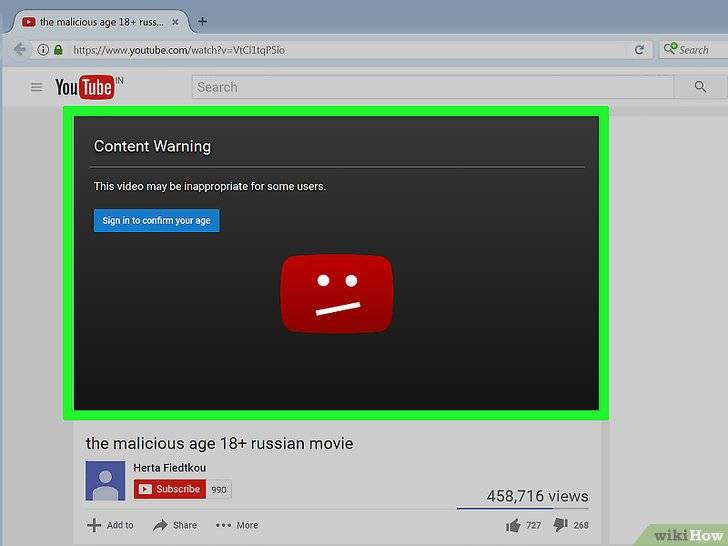Open the YouTube hamburger guide menu
728x546 pixels.
[36, 88]
